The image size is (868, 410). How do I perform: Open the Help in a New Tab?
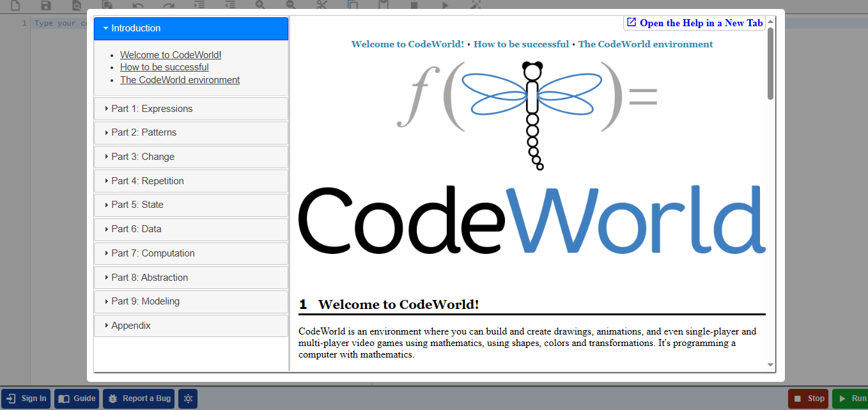[x=695, y=23]
